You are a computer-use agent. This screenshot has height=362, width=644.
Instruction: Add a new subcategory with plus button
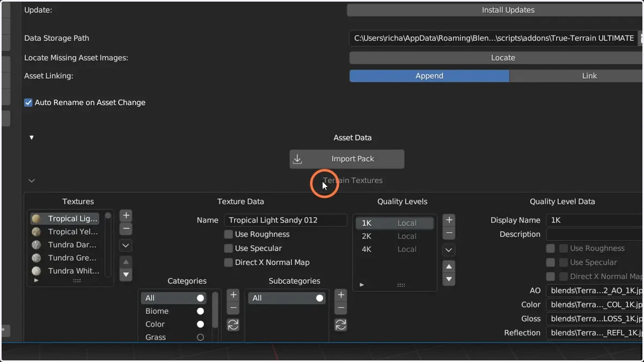click(x=341, y=295)
